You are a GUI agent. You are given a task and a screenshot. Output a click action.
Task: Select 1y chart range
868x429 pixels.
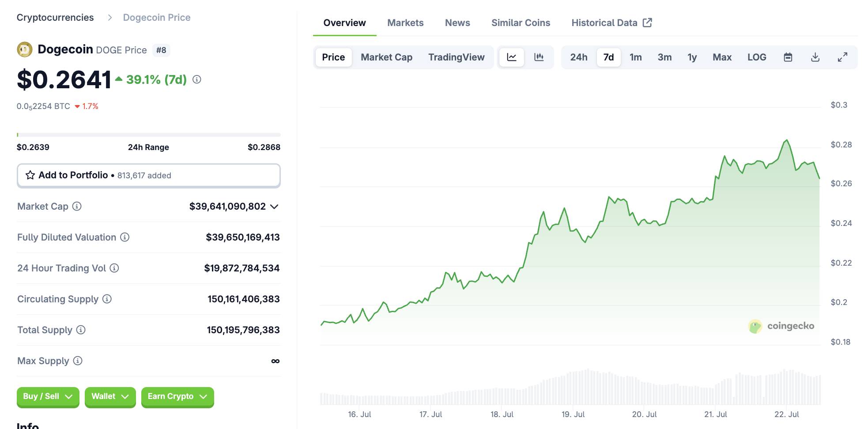pos(692,57)
